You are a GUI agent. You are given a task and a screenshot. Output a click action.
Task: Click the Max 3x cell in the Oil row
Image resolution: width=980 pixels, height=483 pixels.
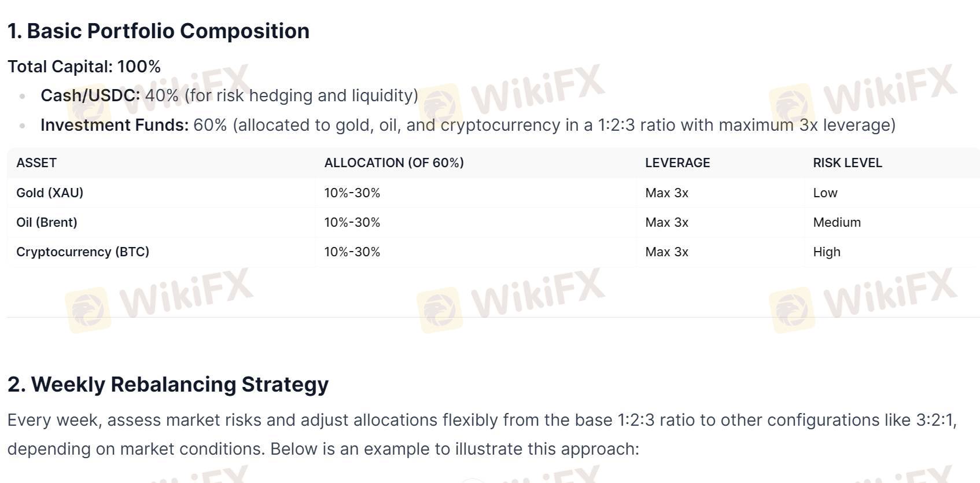tap(666, 223)
